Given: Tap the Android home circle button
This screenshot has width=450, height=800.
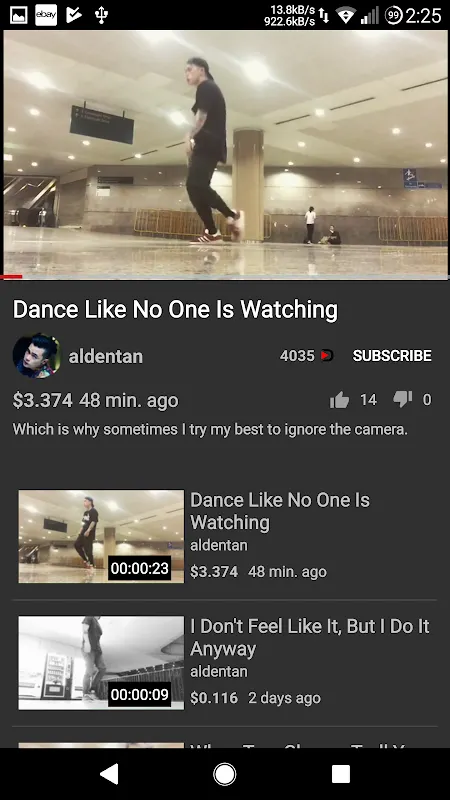Looking at the screenshot, I should pos(224,774).
